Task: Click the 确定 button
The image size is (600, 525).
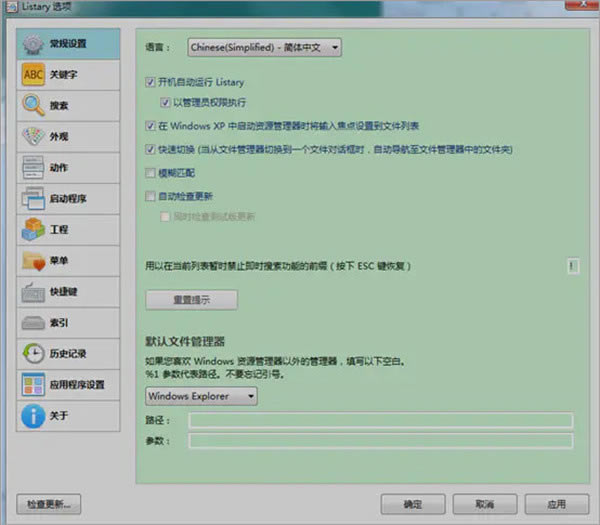Action: (413, 504)
